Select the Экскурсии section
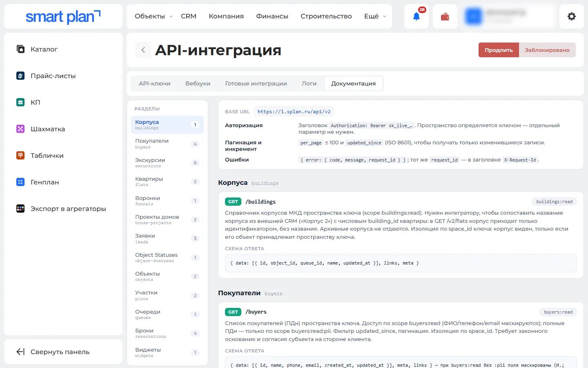This screenshot has height=368, width=588. coord(167,163)
